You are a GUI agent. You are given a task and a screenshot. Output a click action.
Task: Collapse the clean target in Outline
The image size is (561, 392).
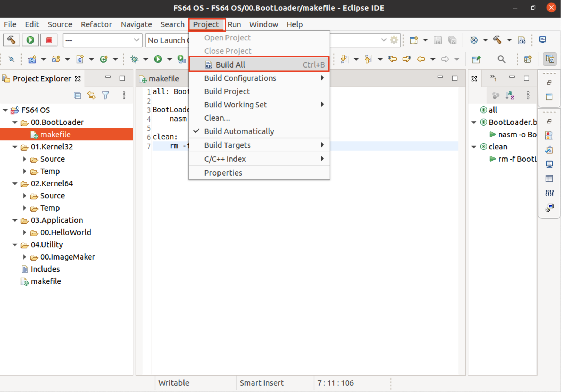coord(474,147)
